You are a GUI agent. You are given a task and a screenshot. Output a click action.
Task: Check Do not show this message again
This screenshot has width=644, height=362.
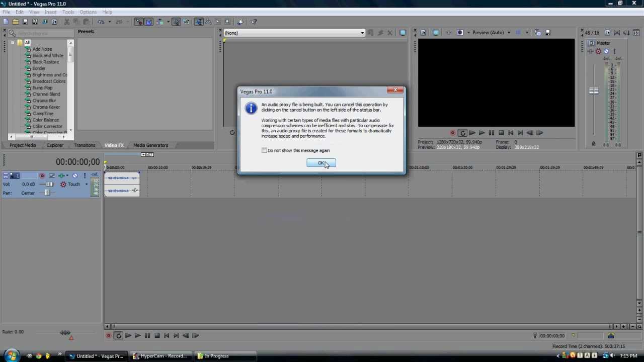[x=264, y=150]
